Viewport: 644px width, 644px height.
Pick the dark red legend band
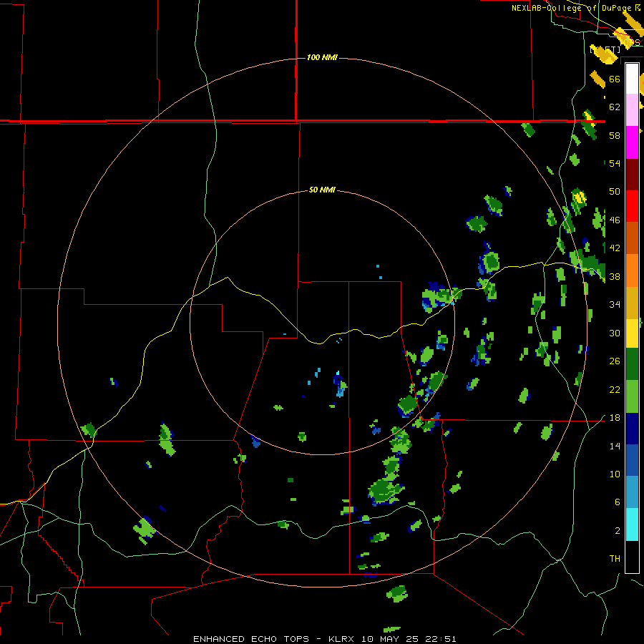coord(632,175)
